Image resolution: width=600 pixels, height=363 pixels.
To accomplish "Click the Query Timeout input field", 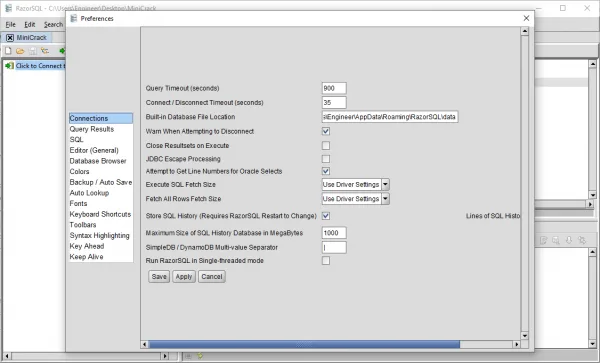I will 334,88.
